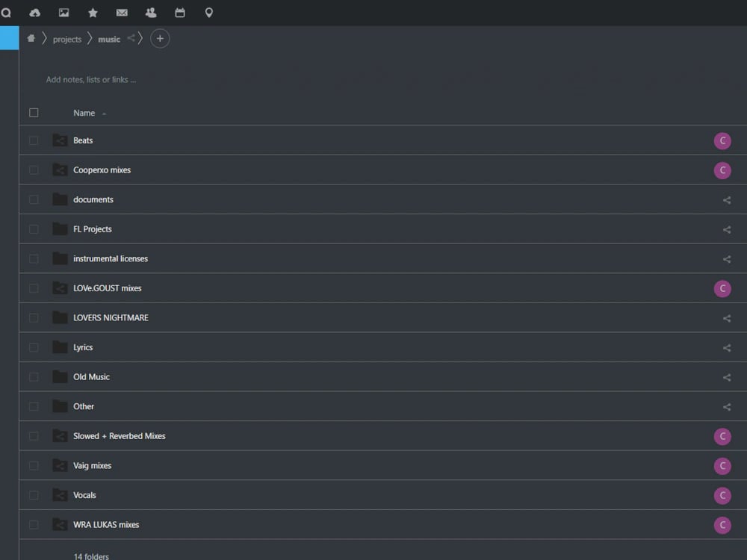The width and height of the screenshot is (747, 560).
Task: Select the documents folder checkbox
Action: [x=34, y=199]
